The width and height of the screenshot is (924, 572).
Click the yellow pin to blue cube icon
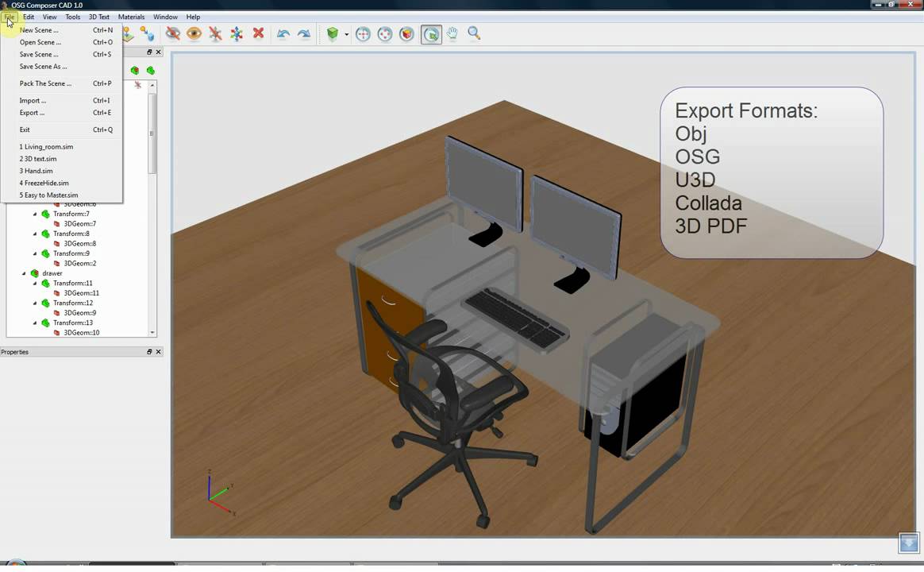(x=147, y=34)
